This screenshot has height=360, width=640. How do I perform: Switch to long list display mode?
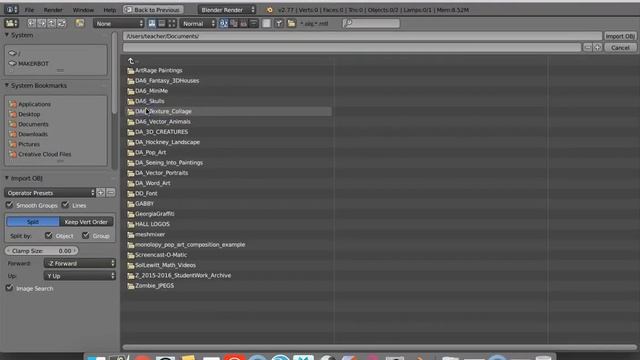click(x=162, y=23)
